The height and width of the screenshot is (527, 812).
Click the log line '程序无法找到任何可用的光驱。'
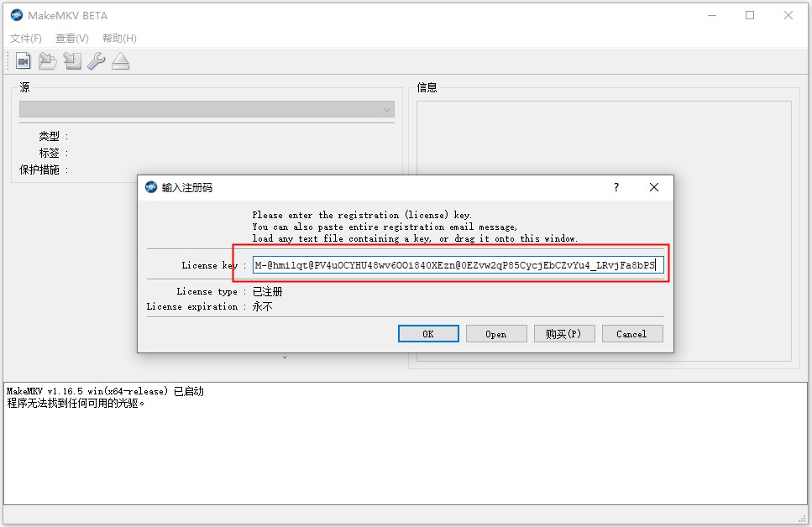point(76,404)
